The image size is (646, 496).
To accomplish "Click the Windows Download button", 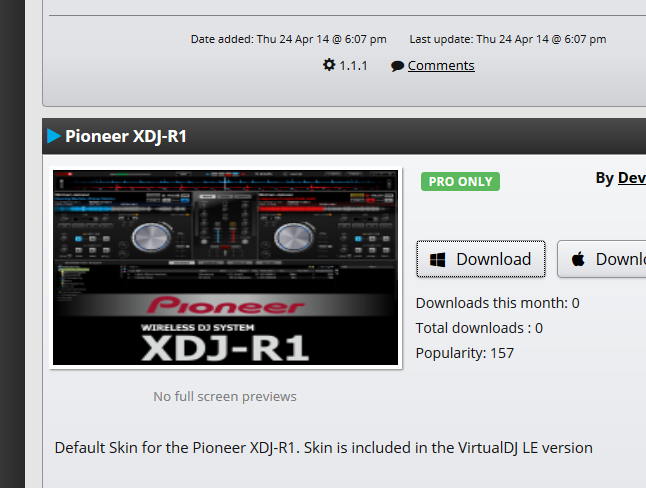I will click(481, 259).
